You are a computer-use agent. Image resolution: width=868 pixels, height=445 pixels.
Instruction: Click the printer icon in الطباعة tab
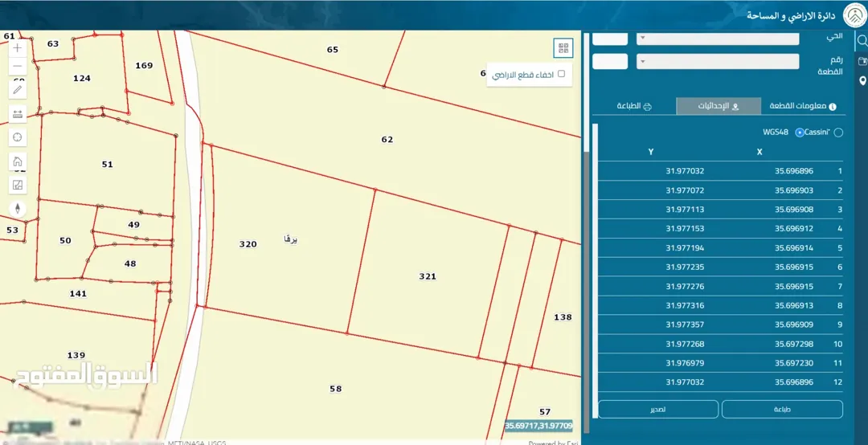pyautogui.click(x=648, y=106)
